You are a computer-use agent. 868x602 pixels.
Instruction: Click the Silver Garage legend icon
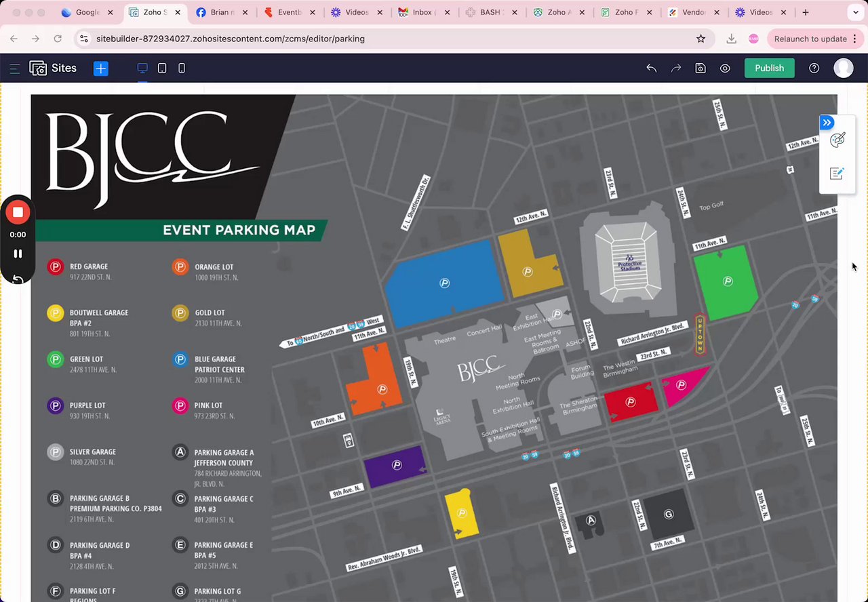pyautogui.click(x=55, y=451)
